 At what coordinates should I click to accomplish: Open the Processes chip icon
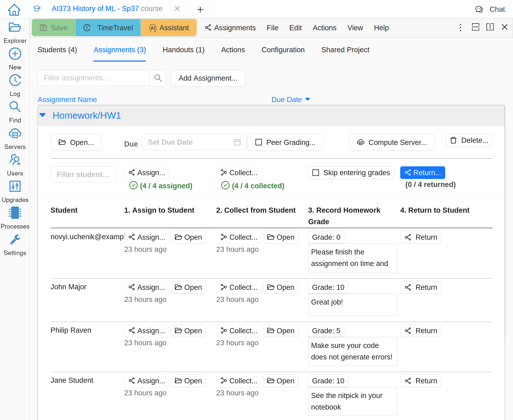point(15,213)
